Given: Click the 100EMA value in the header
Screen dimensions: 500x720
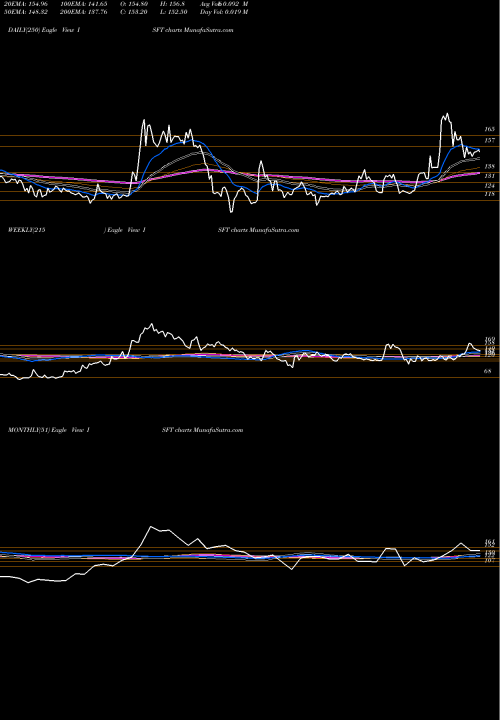Looking at the screenshot, I should tap(84, 4).
